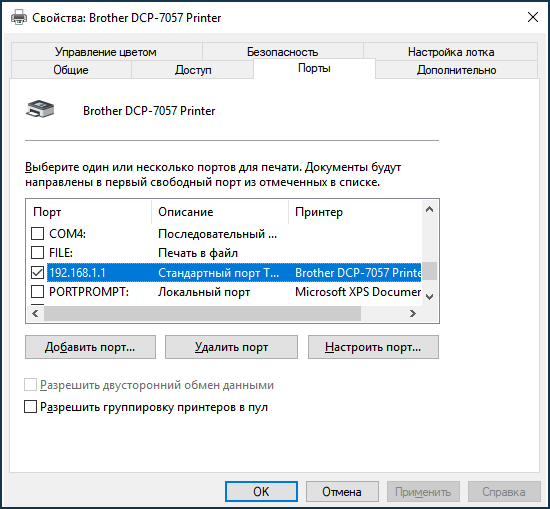This screenshot has width=550, height=509.
Task: Click the Удалить порт button
Action: [231, 347]
